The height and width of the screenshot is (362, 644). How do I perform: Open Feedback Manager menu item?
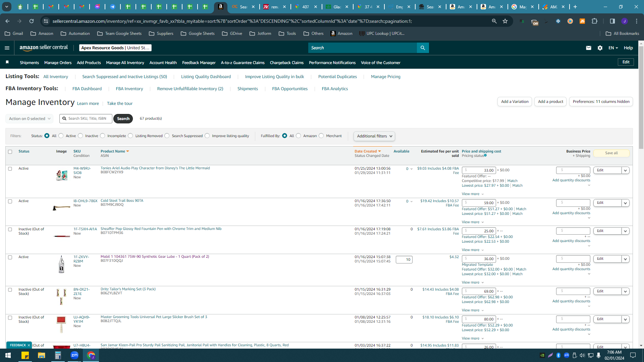click(199, 63)
